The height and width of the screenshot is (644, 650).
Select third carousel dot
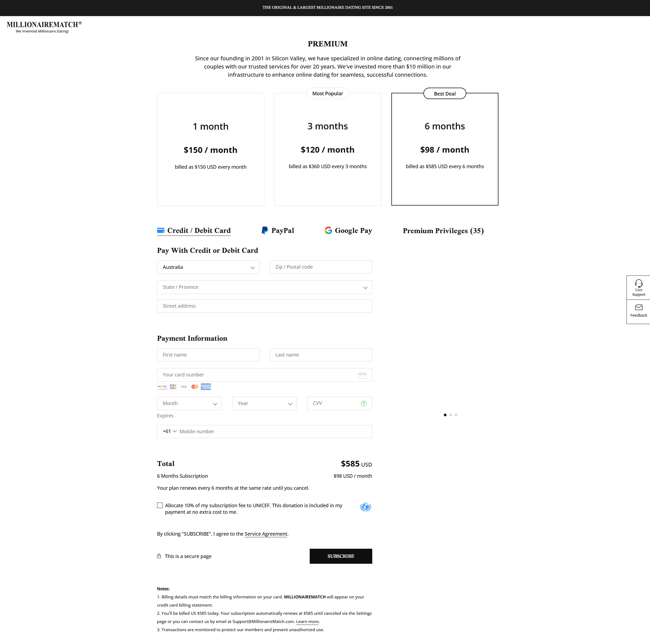click(x=456, y=415)
